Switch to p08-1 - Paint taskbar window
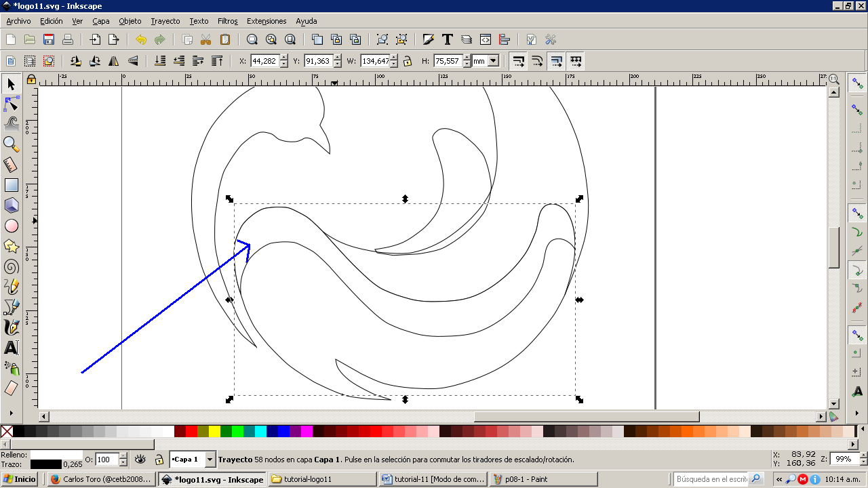Viewport: 868px width, 488px height. pos(543,479)
